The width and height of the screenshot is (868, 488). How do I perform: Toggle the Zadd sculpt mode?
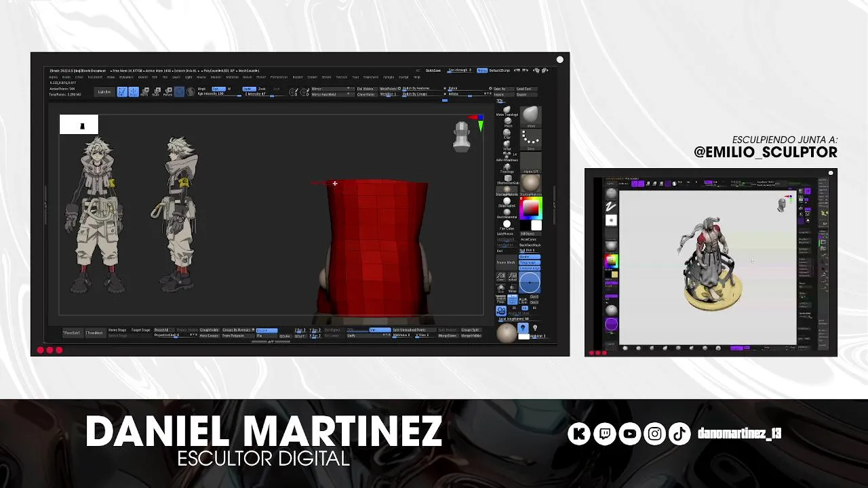tap(249, 89)
